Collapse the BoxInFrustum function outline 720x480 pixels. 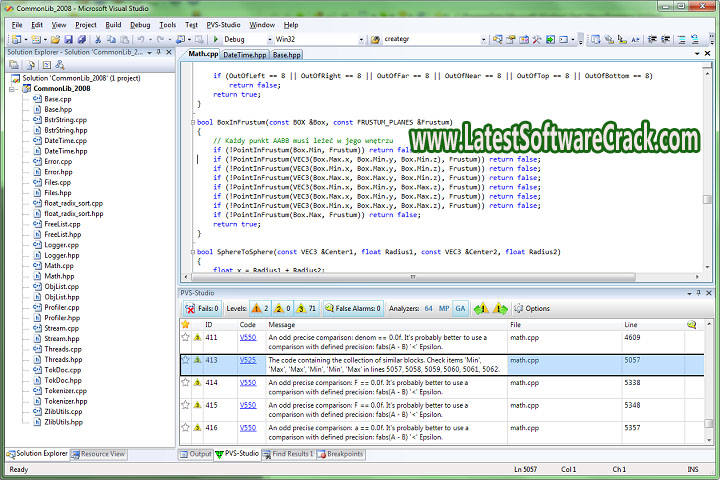(193, 122)
